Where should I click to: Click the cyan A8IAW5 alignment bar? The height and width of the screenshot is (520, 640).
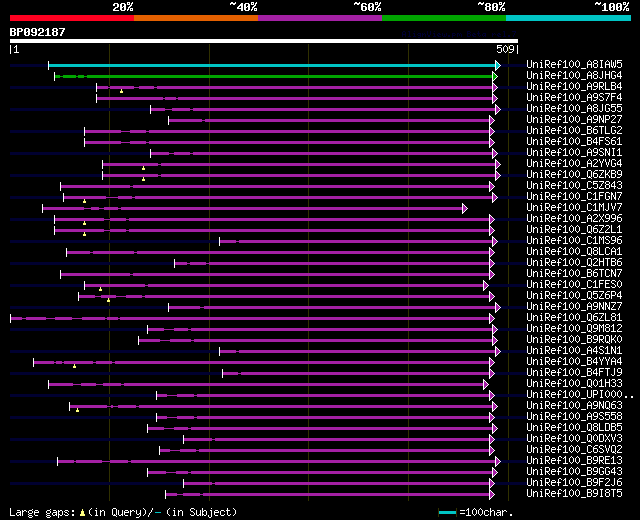point(272,65)
